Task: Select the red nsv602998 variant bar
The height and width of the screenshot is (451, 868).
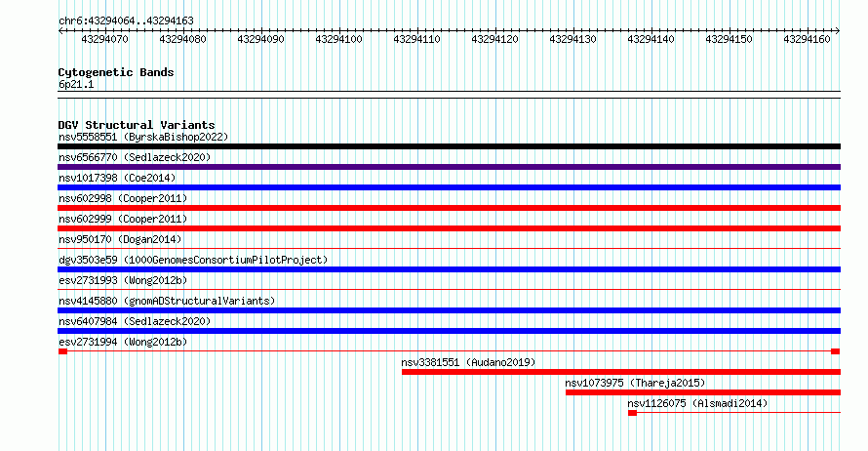Action: pos(449,208)
